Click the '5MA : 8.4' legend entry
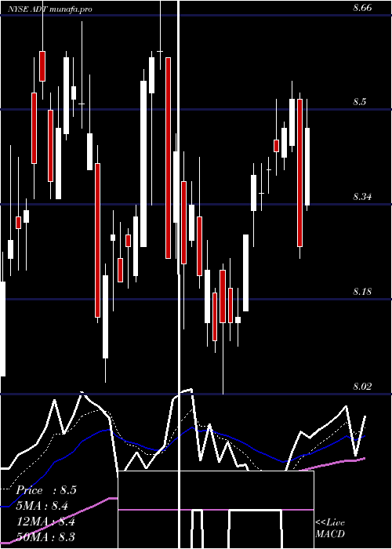 click(42, 506)
